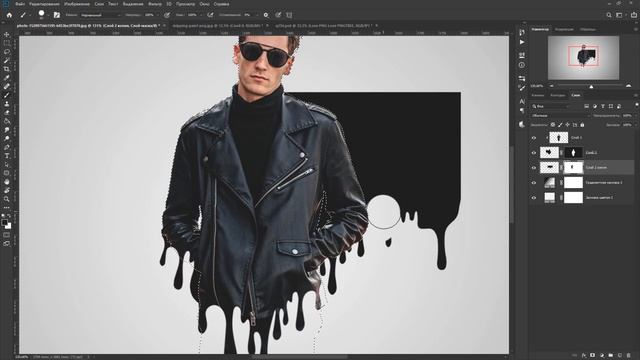Toggle Quick Mask mode
The width and height of the screenshot is (640, 360).
tap(7, 235)
